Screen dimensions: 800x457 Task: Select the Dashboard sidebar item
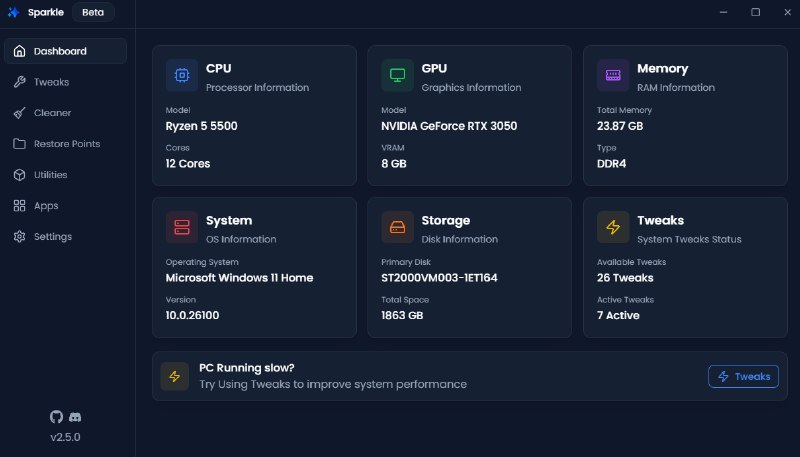click(x=60, y=51)
